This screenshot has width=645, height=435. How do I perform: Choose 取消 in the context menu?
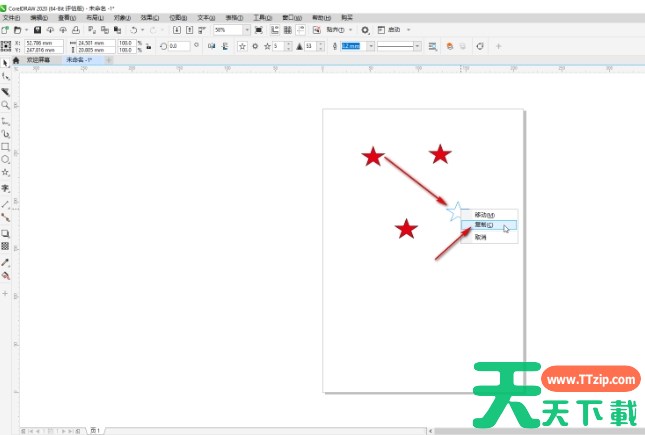[481, 237]
